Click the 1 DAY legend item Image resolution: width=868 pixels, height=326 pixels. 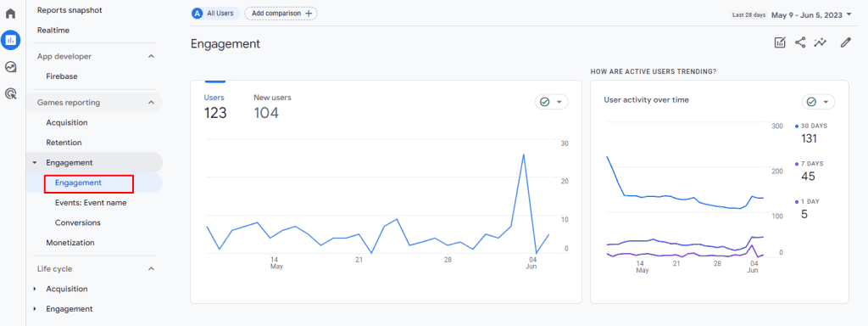[x=807, y=202]
